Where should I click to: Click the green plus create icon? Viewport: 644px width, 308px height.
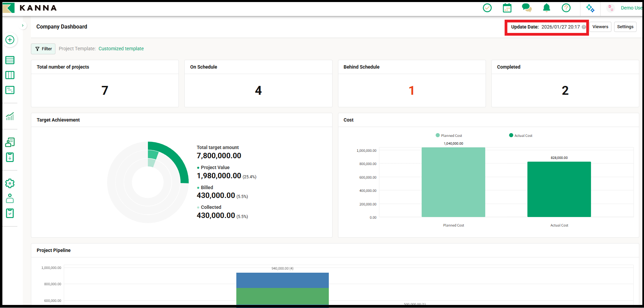(10, 40)
